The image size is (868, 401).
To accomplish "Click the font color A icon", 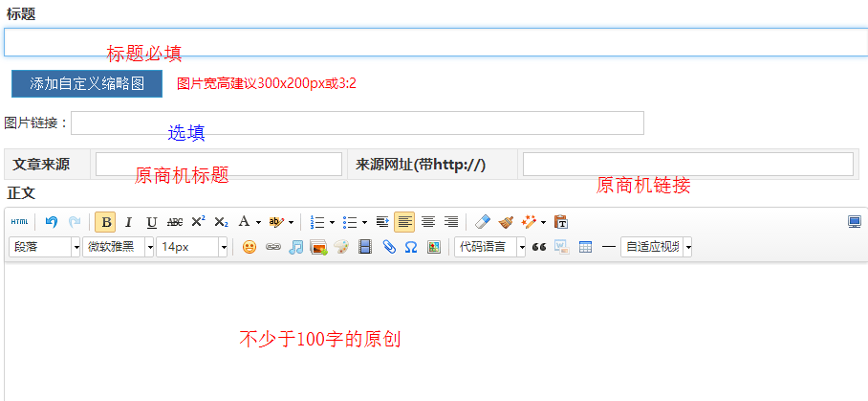I will 244,222.
